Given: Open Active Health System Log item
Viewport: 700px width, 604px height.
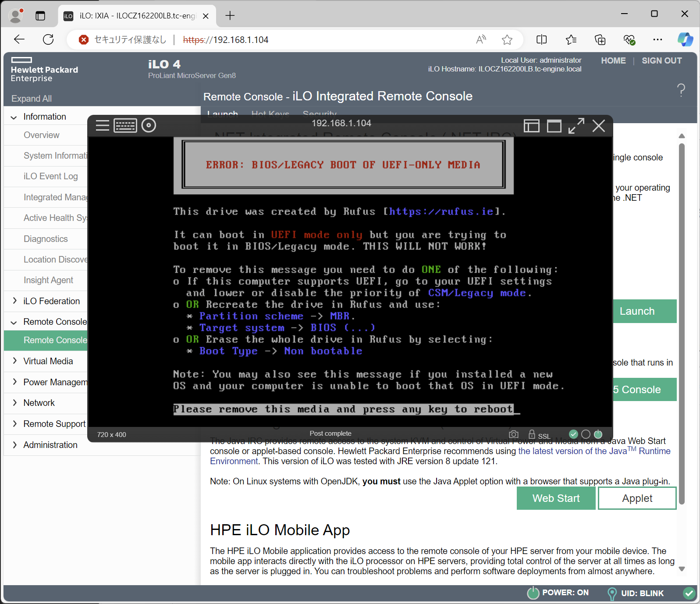Looking at the screenshot, I should [x=56, y=218].
